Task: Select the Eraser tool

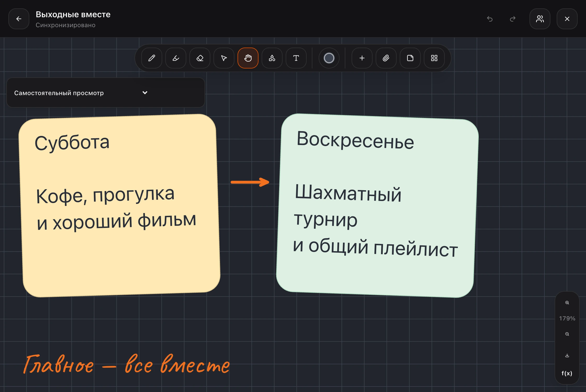Action: pyautogui.click(x=200, y=58)
